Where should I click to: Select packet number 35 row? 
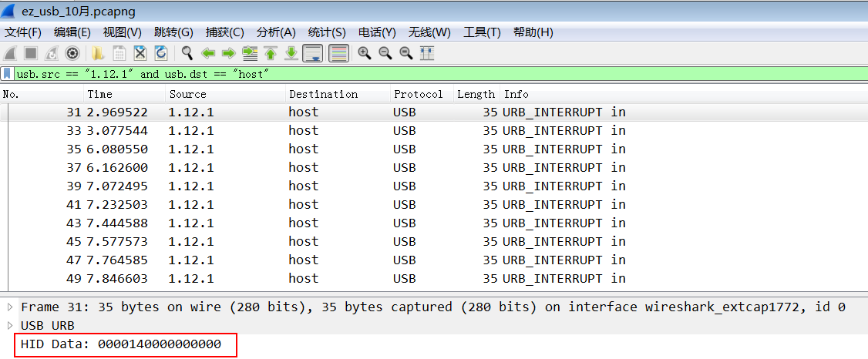point(434,149)
